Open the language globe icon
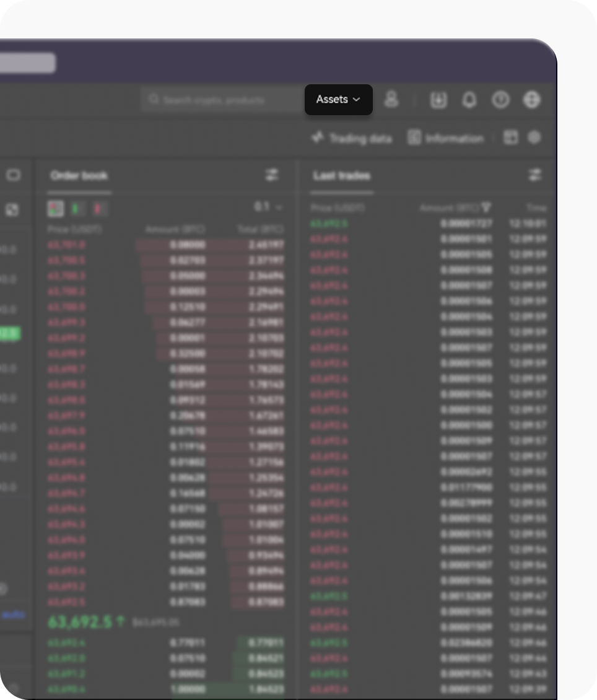The height and width of the screenshot is (700, 597). pyautogui.click(x=531, y=100)
